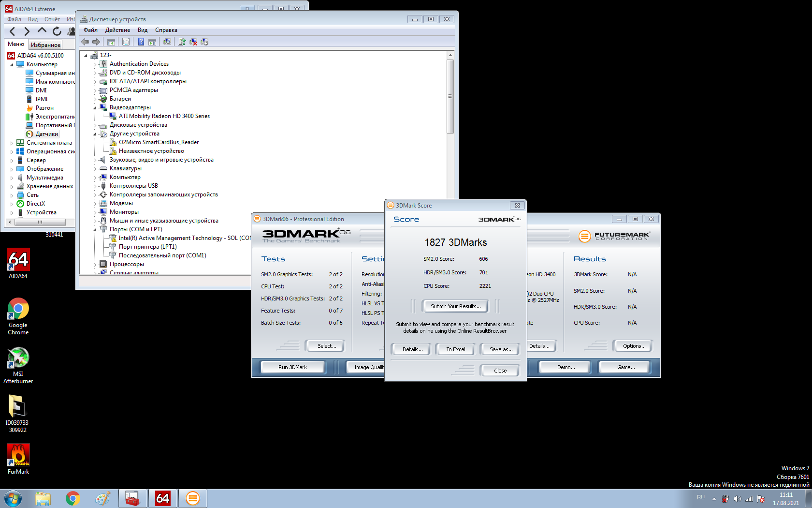Open Файл menu in Device Manager
Image resolution: width=812 pixels, height=508 pixels.
click(90, 30)
